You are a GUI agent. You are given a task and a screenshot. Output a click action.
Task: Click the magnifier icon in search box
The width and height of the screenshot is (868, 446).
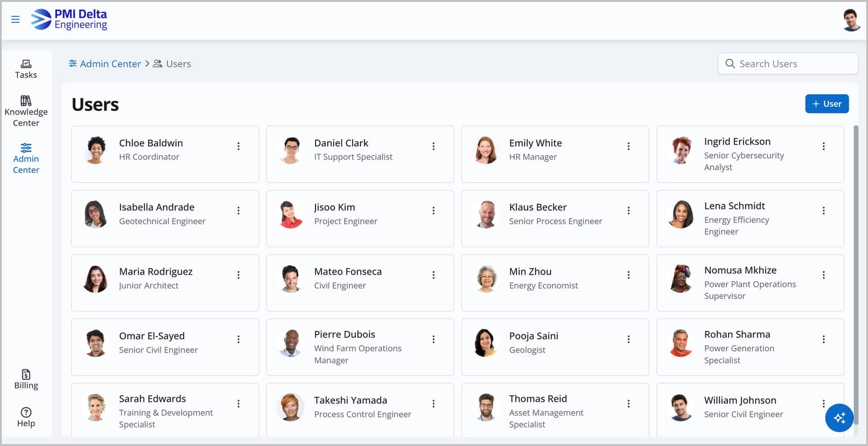(x=730, y=64)
